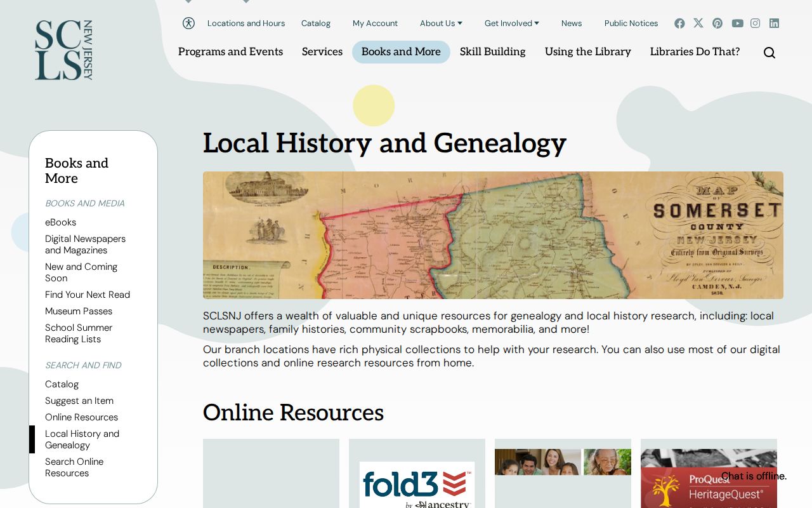Open Public Notices link
Screen dimensions: 812x508
click(631, 23)
